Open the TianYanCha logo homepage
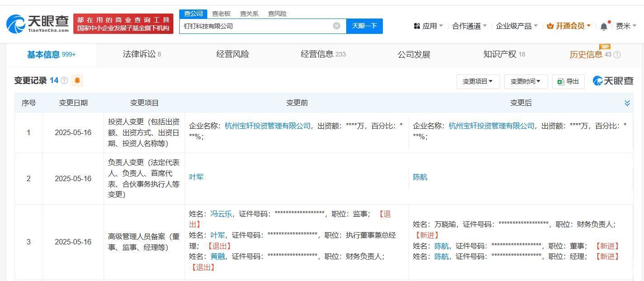 (x=38, y=23)
